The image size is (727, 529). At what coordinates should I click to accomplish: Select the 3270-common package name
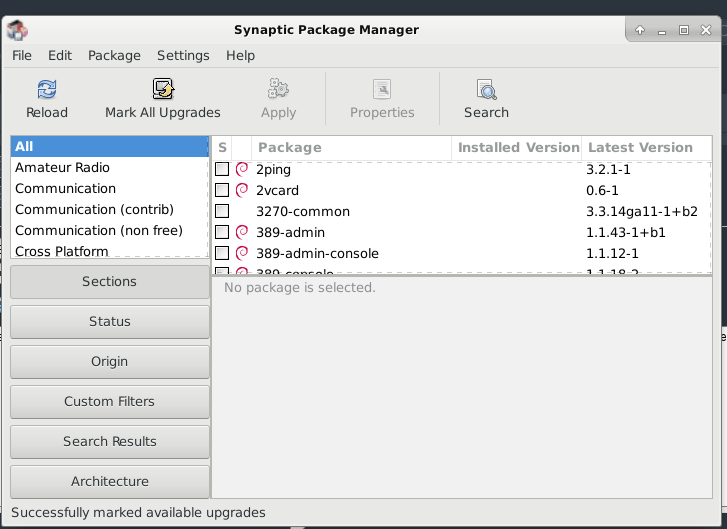303,211
